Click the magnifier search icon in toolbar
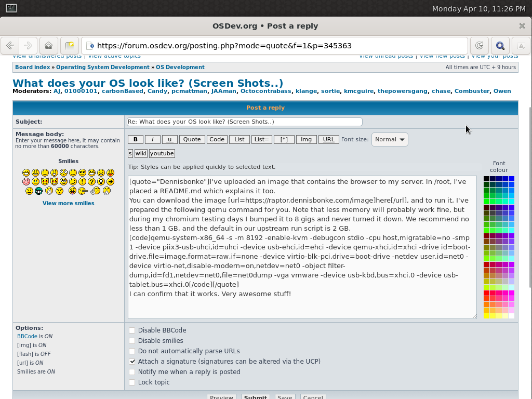The image size is (532, 399). click(x=500, y=46)
